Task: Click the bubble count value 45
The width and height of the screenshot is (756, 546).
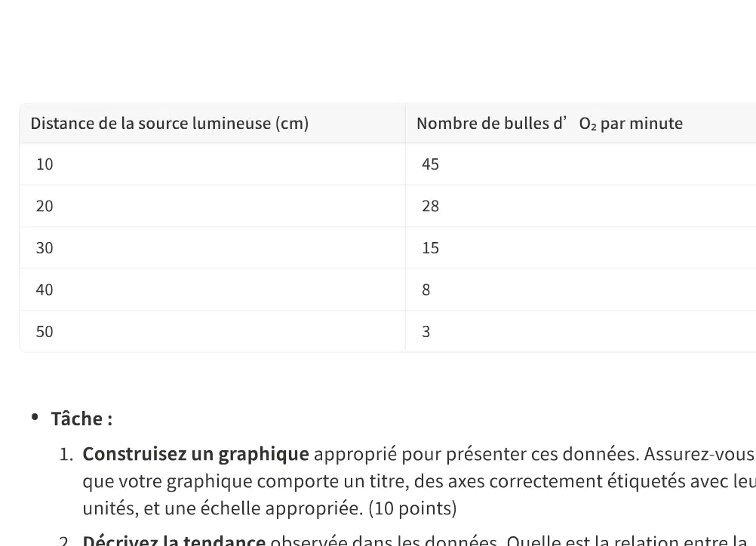Action: (431, 164)
